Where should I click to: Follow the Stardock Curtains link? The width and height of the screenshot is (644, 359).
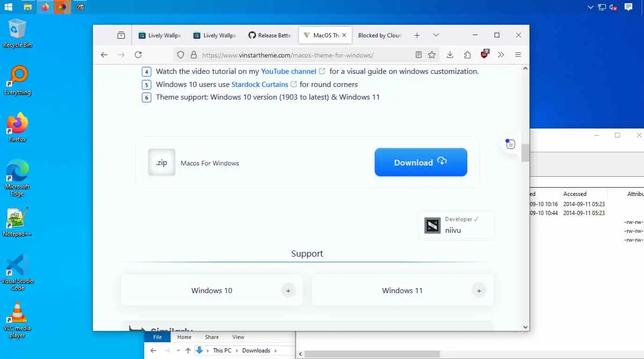click(260, 85)
